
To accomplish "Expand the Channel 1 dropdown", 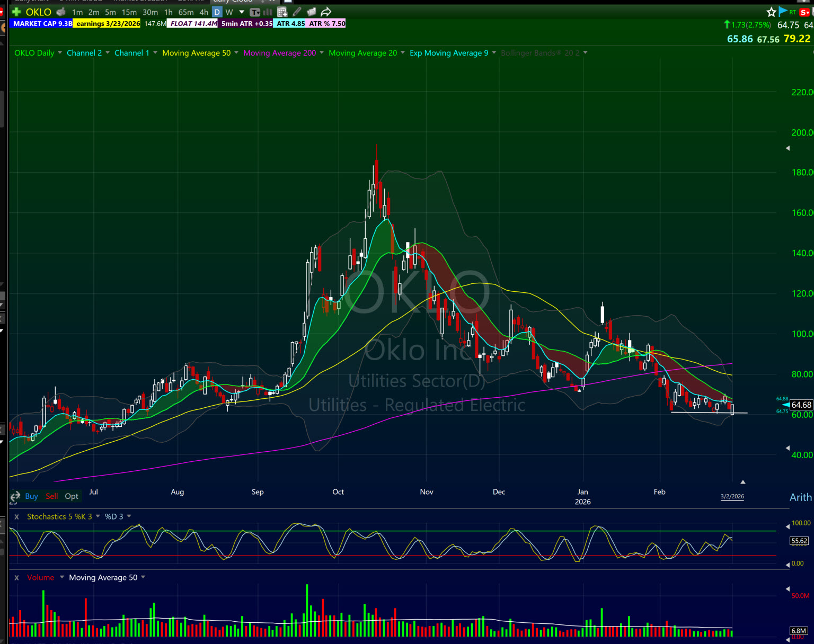I will (x=155, y=52).
